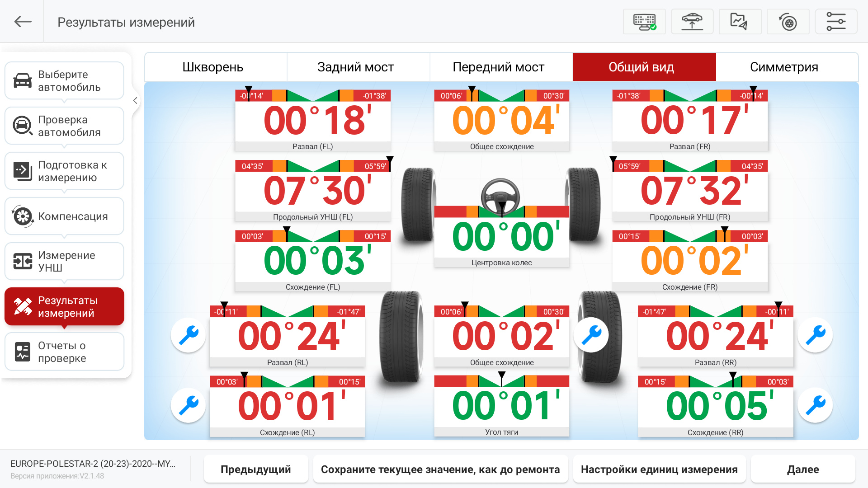Switch to the Симметрия tab
The image size is (868, 488).
(x=784, y=67)
